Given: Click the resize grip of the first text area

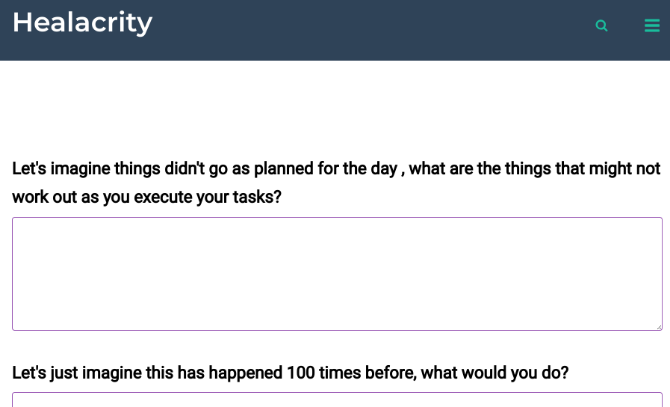Looking at the screenshot, I should (x=659, y=327).
